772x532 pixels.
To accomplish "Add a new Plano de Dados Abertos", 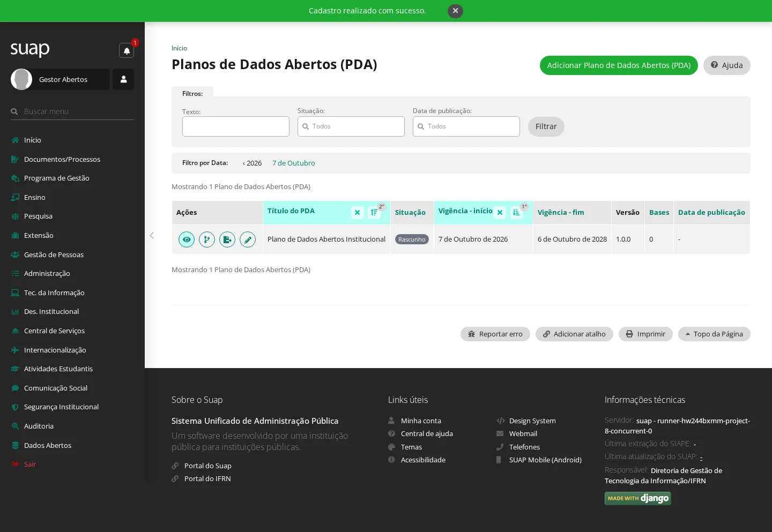I will pos(619,65).
